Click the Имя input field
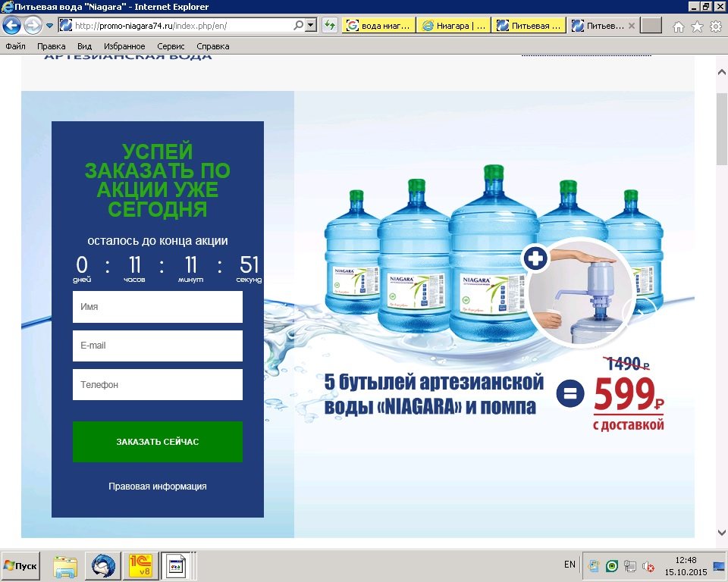This screenshot has height=582, width=728. coord(158,307)
